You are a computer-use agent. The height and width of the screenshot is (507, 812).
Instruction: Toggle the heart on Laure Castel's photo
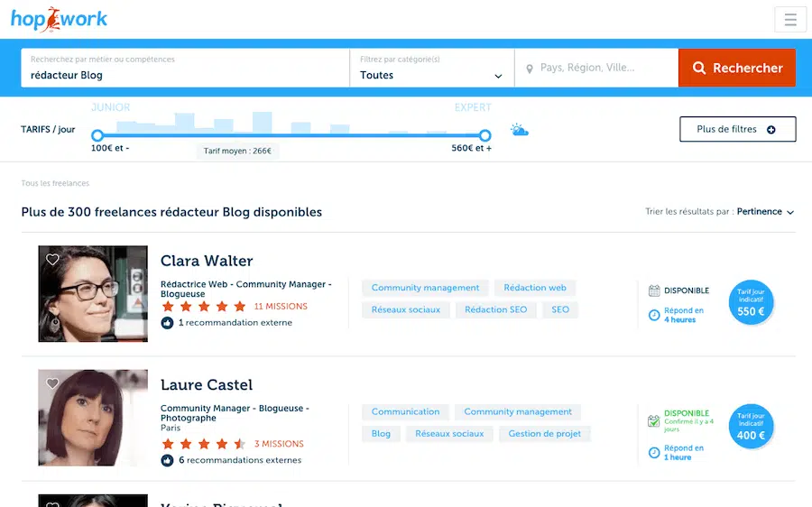(52, 383)
